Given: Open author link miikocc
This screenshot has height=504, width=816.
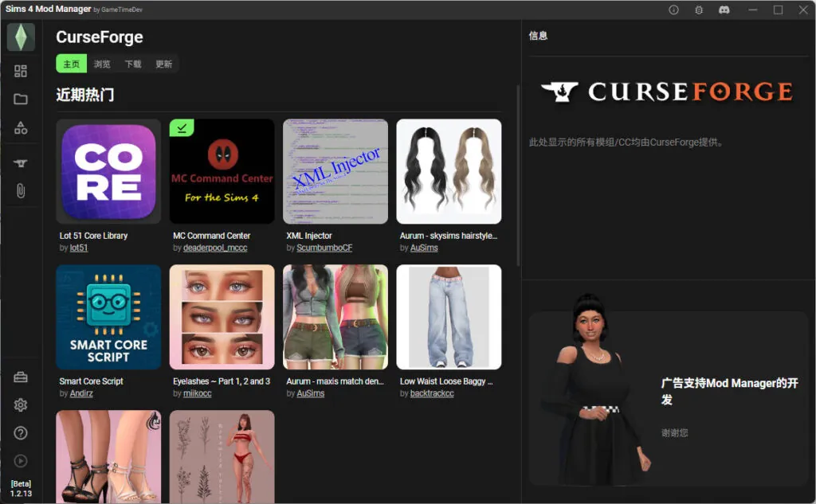Looking at the screenshot, I should [198, 393].
